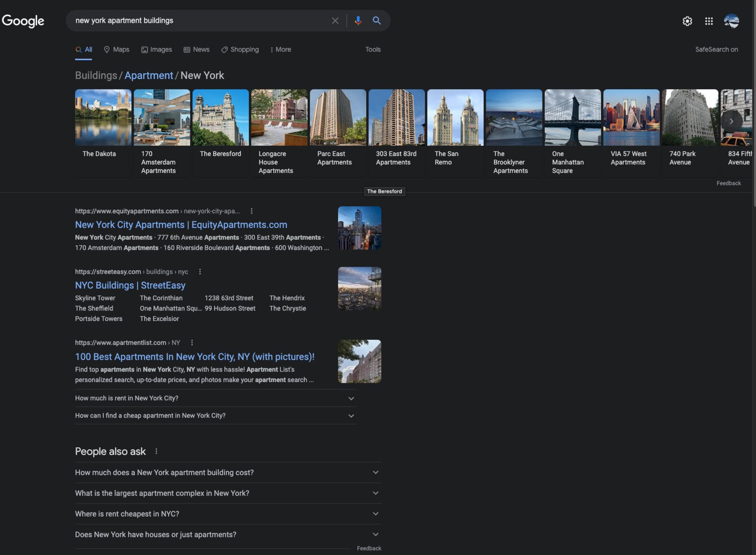Open People also ask options menu
Screen dimensions: 756x555
point(156,451)
